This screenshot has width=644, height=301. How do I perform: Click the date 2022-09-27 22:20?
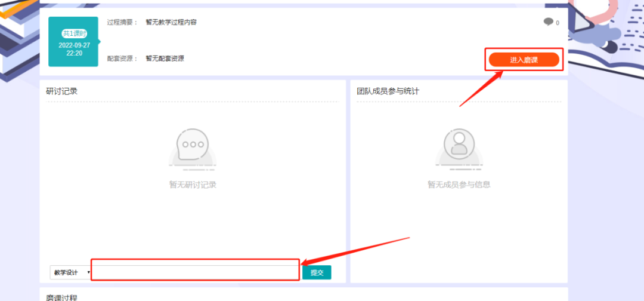click(75, 49)
